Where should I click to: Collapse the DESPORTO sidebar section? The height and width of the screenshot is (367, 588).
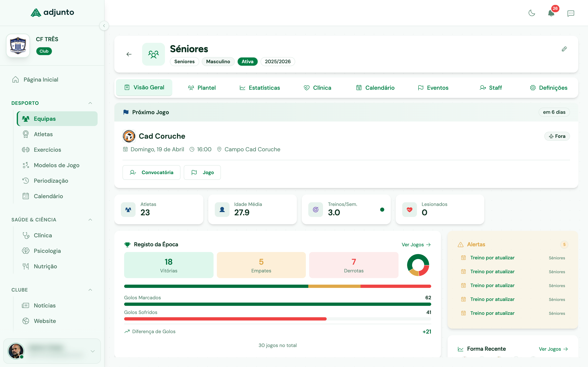click(90, 103)
